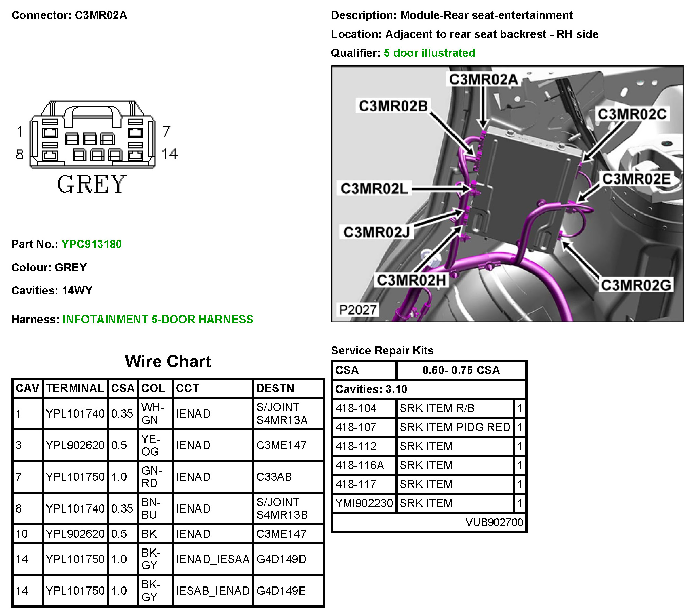Click the VUB902700 kit number
Screen dimensions: 696x616
coord(494,522)
